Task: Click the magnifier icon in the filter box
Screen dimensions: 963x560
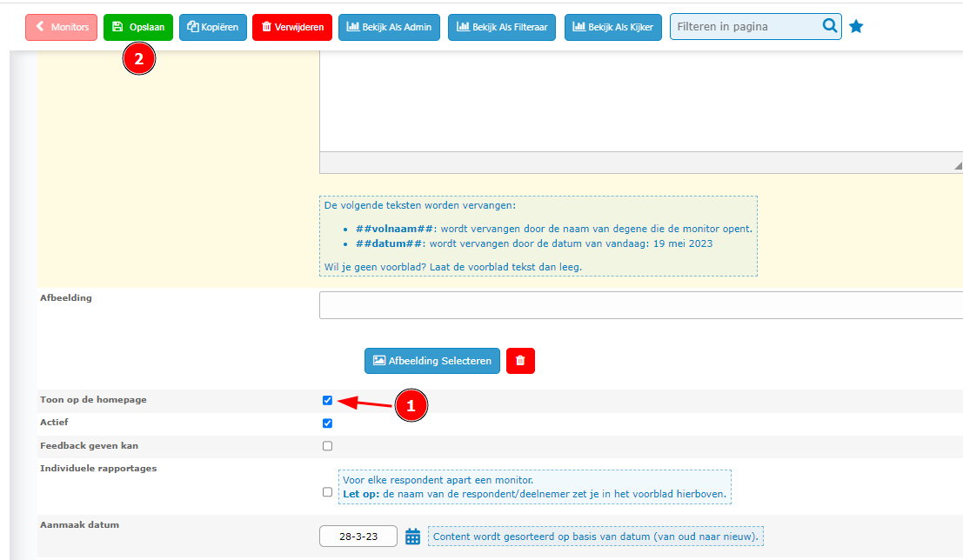Action: 829,26
